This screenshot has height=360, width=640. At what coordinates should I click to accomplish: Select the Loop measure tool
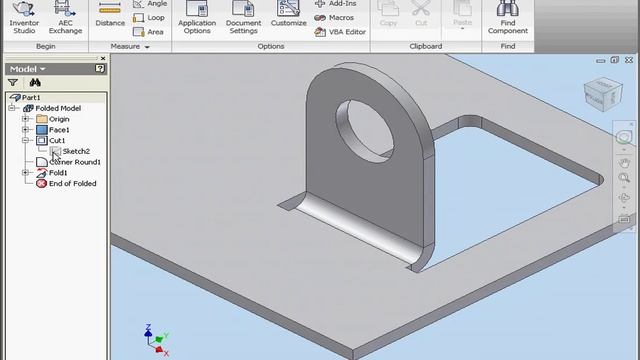(x=149, y=18)
